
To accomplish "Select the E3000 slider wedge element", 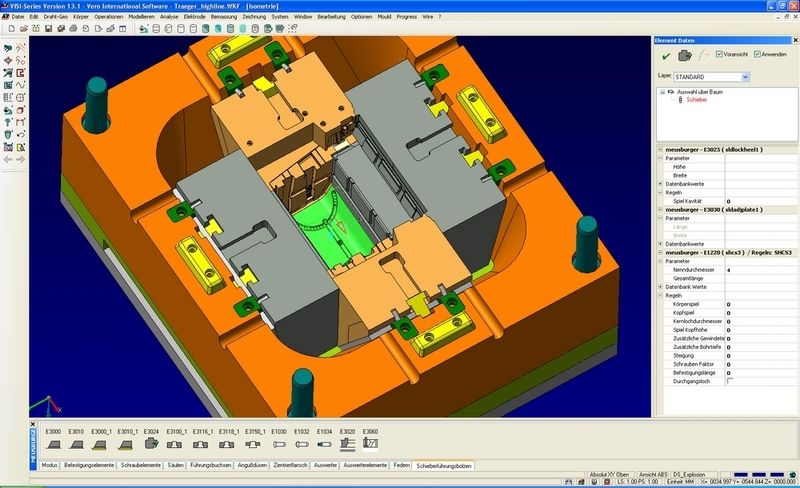I will pyautogui.click(x=54, y=445).
